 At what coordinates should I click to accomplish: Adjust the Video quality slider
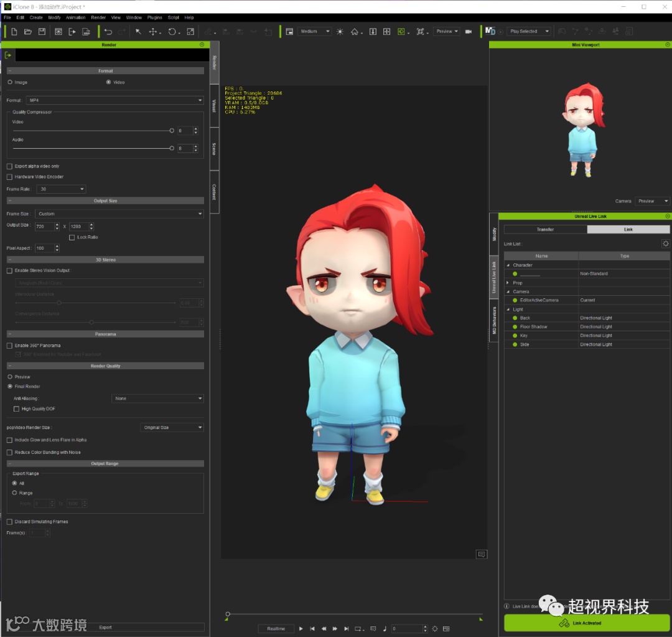click(x=172, y=130)
